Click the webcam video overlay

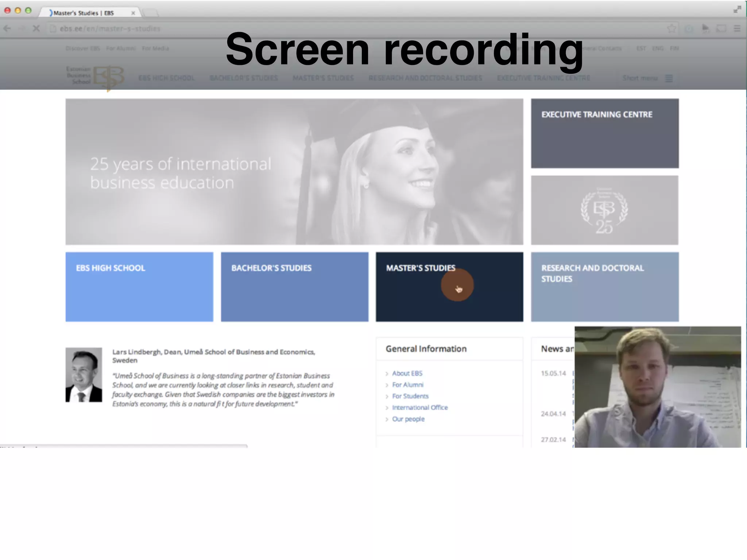[x=658, y=387]
